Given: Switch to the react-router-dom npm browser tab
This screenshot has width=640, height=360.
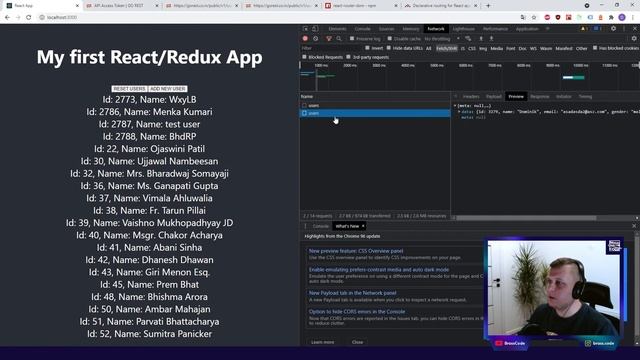Looking at the screenshot, I should 360,6.
